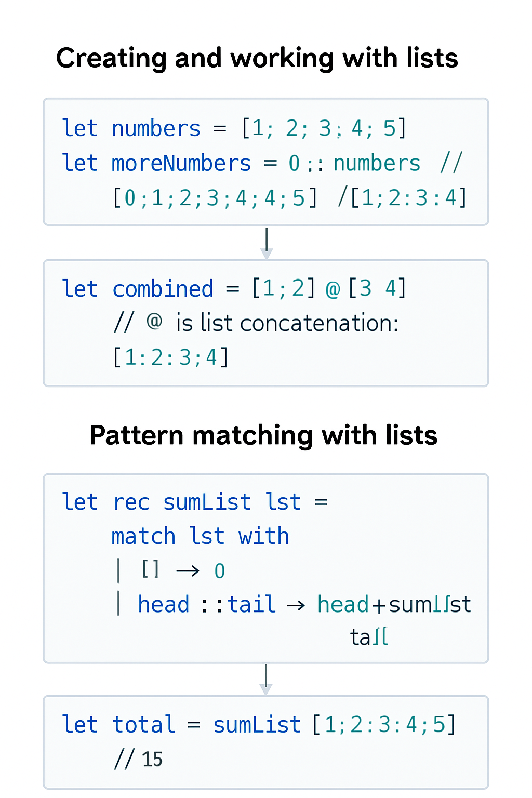
Task: Click the @ operator in the combined definition
Action: point(333,289)
